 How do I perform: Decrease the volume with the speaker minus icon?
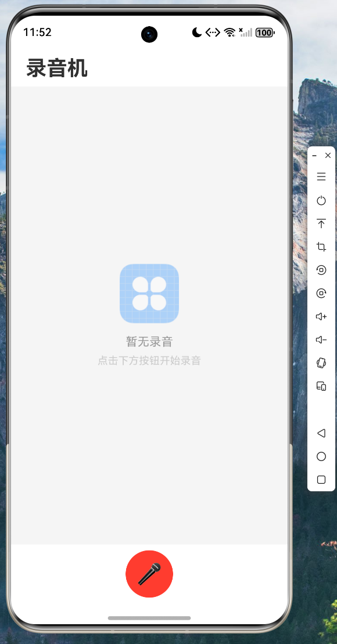(x=321, y=340)
